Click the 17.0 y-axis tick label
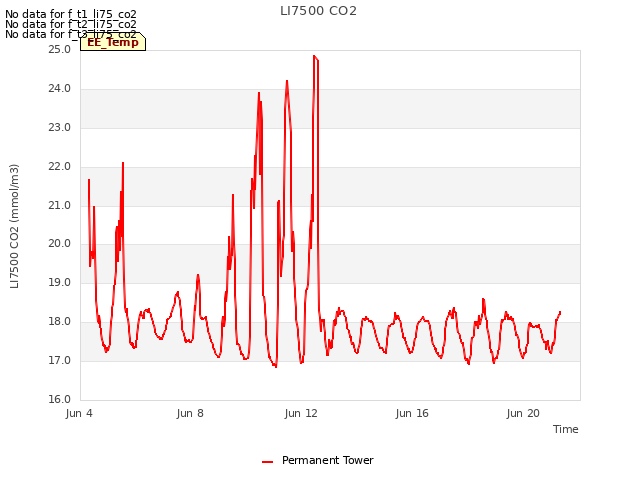Screen dimensions: 640x480 pyautogui.click(x=60, y=360)
